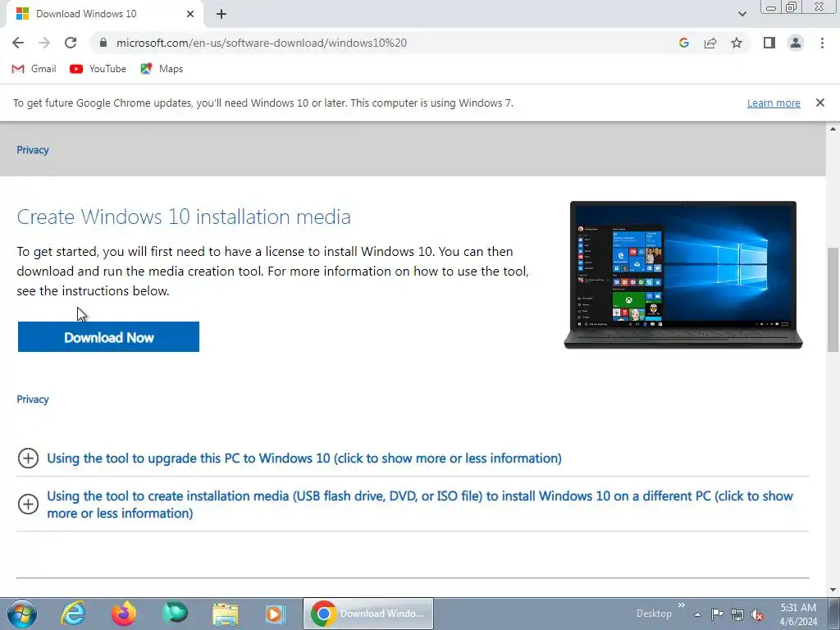Click the 'Create Windows 10 installation media' heading
This screenshot has width=840, height=630.
pyautogui.click(x=184, y=217)
